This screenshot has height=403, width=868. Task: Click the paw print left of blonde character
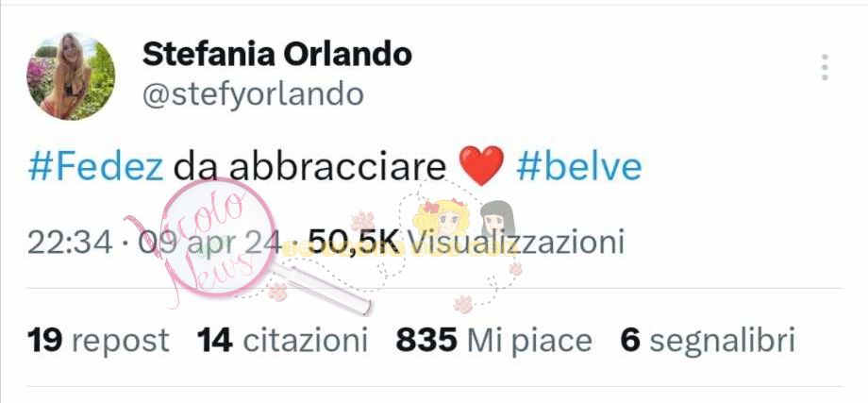point(362,222)
